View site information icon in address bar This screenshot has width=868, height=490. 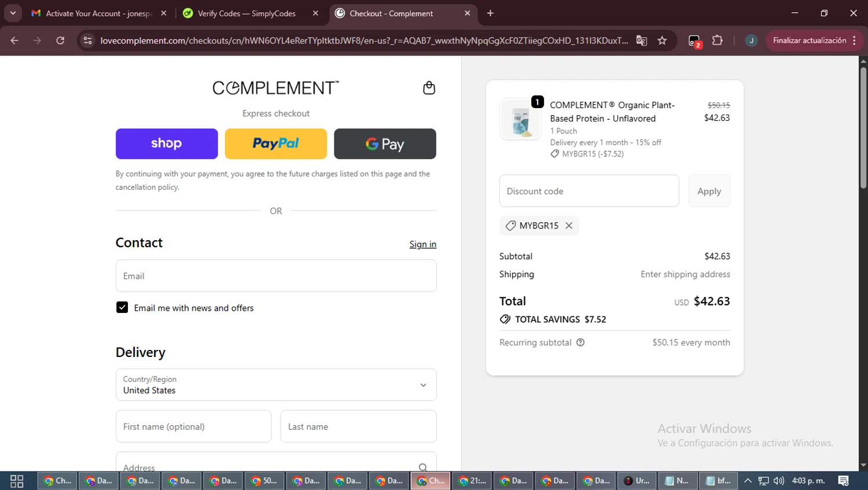pos(87,40)
